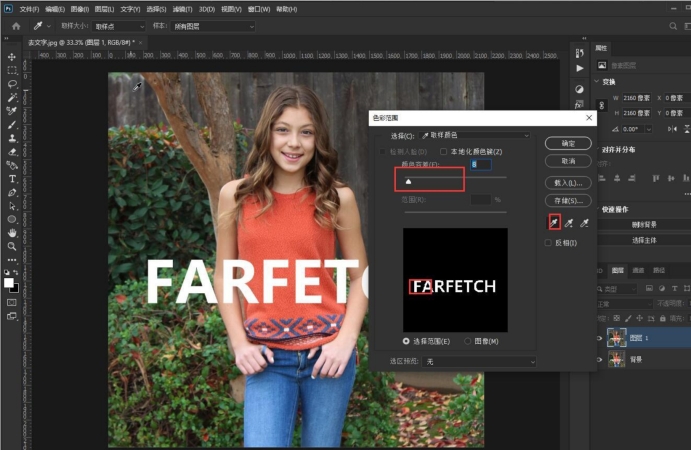Click the width-height link chain icon
Screen dimensions: 691x450
coord(602,105)
